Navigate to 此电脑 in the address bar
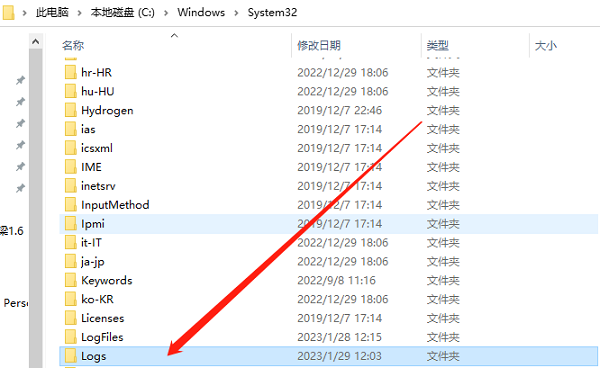 [52, 12]
